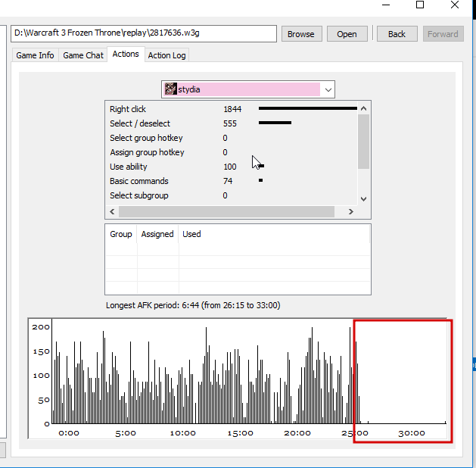This screenshot has height=468, width=476.
Task: Click the stydia hero portrait icon
Action: pos(170,89)
